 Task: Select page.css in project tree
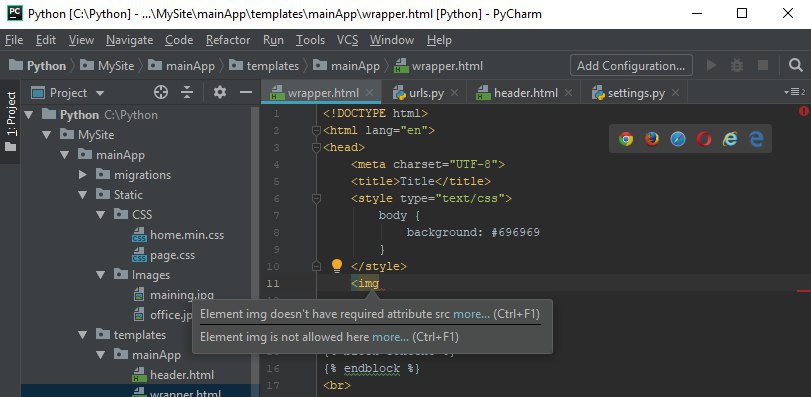click(163, 255)
